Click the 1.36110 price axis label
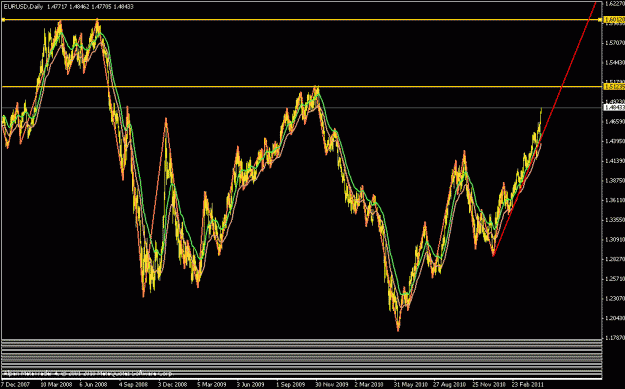This screenshot has height=389, width=625. (615, 200)
